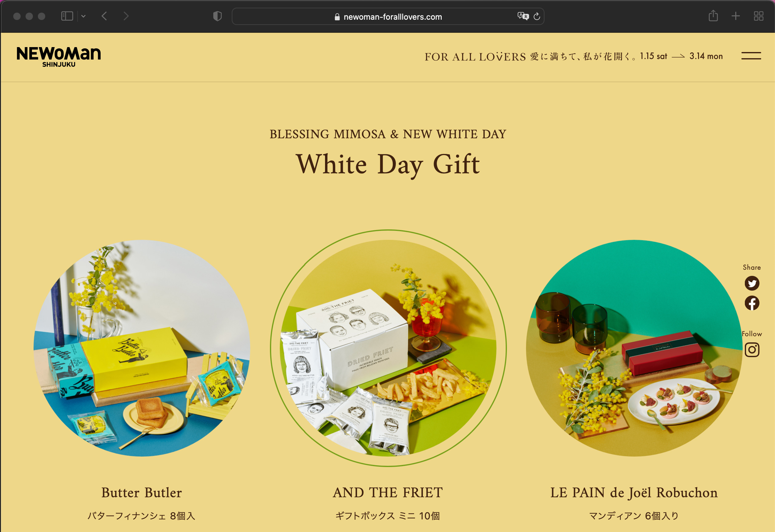The image size is (775, 532).
Task: Show Safari tab overview grid
Action: coord(758,16)
